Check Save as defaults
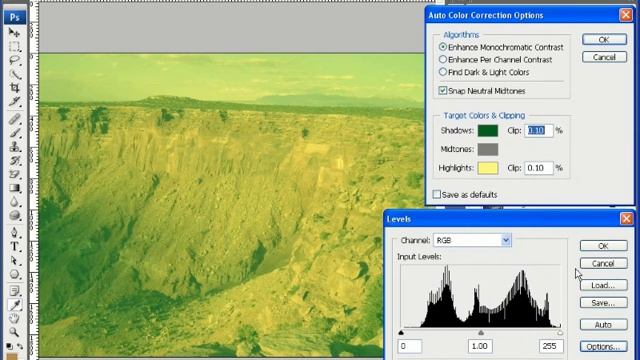This screenshot has width=640, height=360. click(x=437, y=194)
